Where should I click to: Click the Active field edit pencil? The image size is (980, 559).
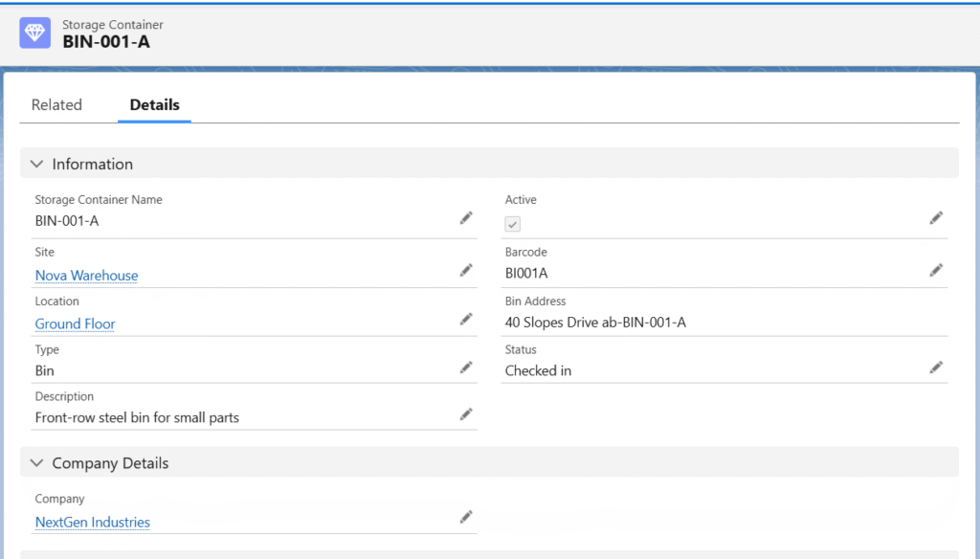(936, 218)
